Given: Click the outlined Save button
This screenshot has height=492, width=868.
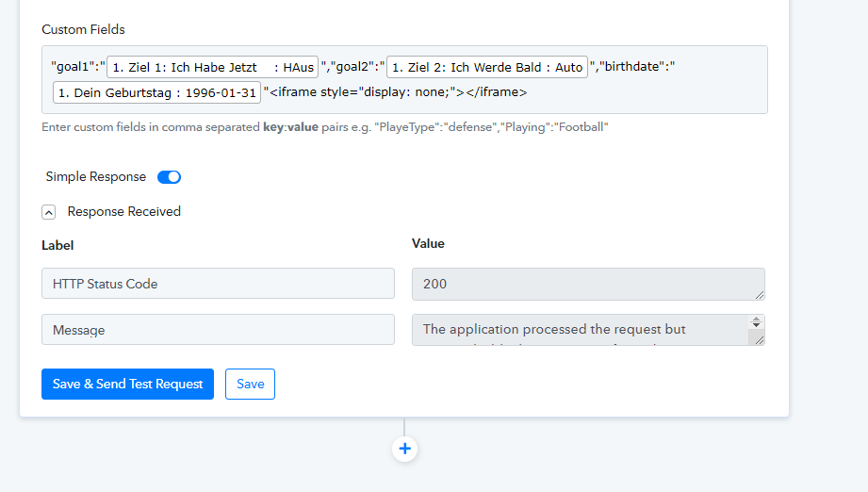Looking at the screenshot, I should click(x=250, y=385).
